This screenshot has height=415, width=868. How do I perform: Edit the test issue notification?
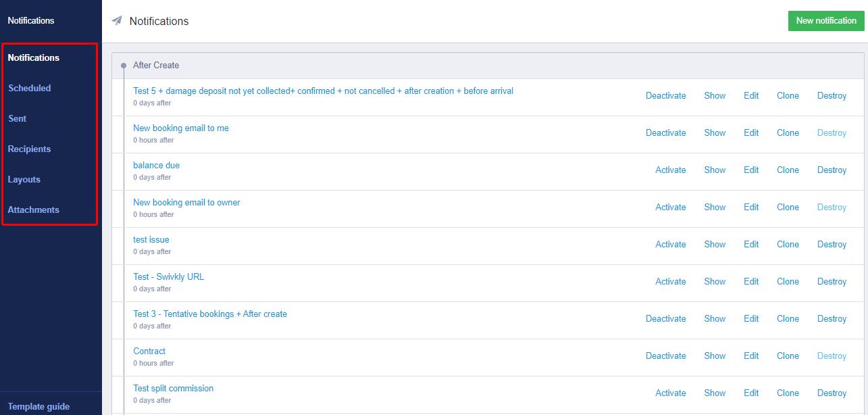tap(751, 244)
